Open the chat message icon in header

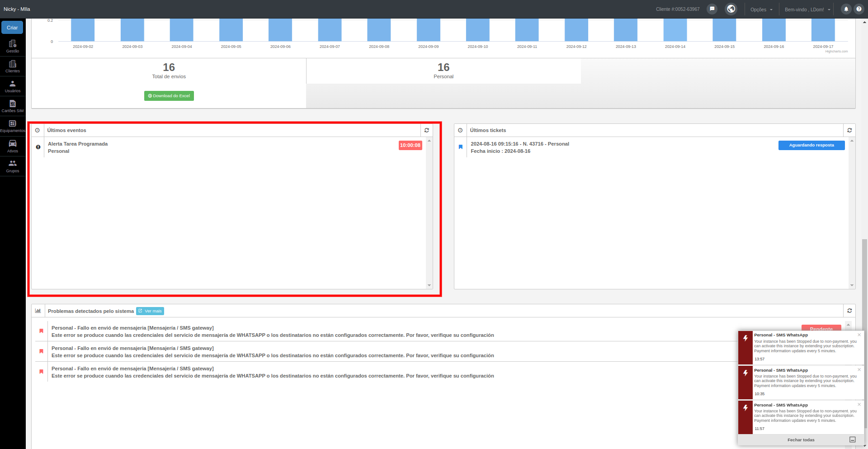712,9
